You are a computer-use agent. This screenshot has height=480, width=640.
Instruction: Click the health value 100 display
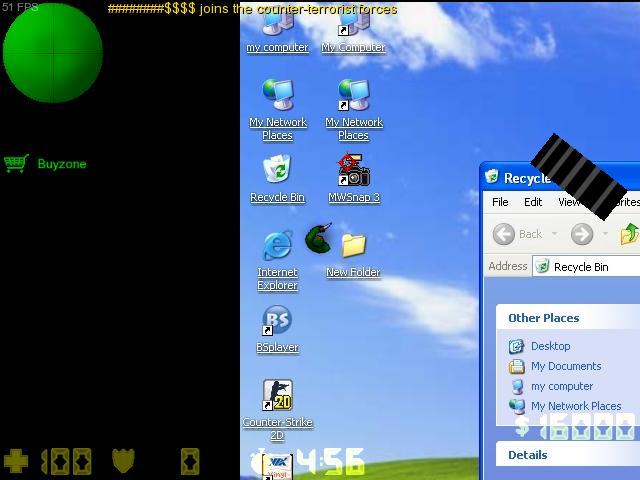point(66,461)
